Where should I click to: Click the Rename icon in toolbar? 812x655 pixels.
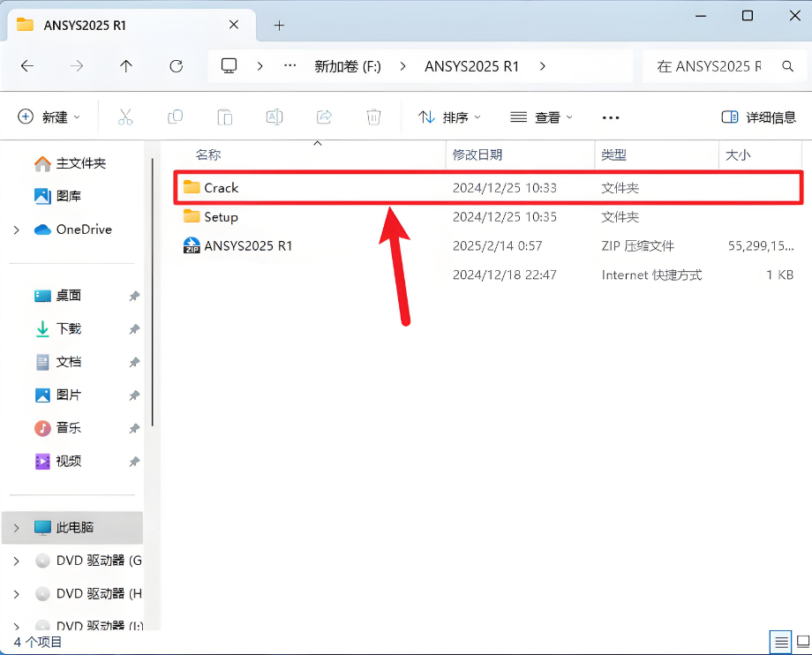[x=274, y=117]
